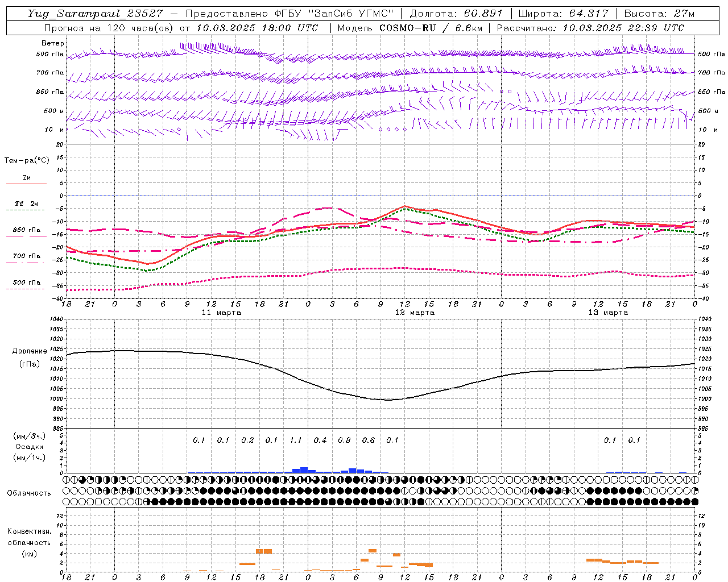Pick the line sample under Td 2м legend
This screenshot has height=582, width=728.
(26, 210)
